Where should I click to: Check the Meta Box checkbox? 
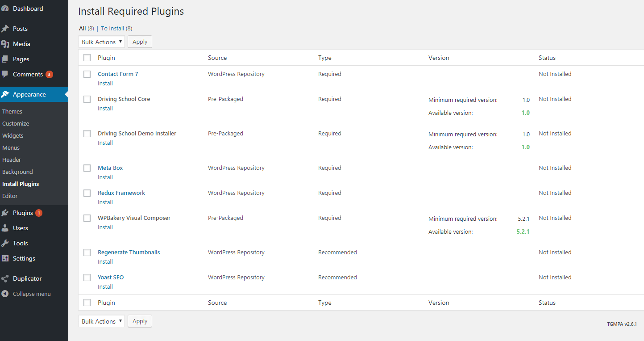pyautogui.click(x=87, y=168)
